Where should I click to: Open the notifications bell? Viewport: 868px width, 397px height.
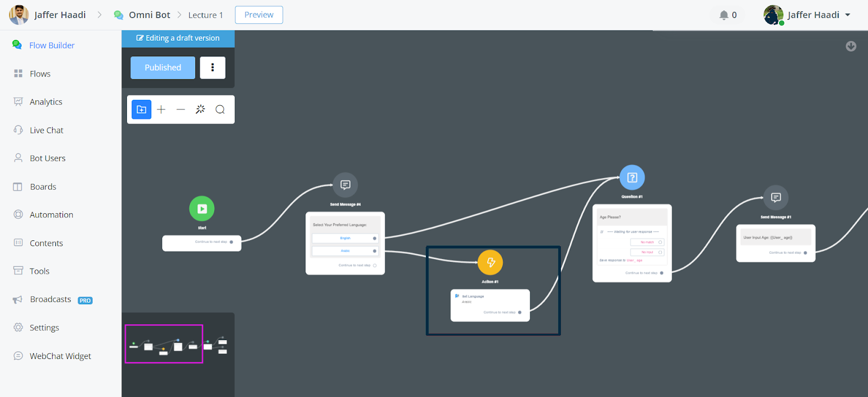click(x=724, y=15)
